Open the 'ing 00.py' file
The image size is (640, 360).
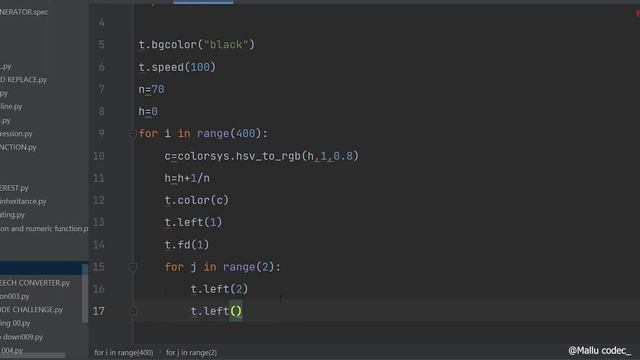pos(15,323)
